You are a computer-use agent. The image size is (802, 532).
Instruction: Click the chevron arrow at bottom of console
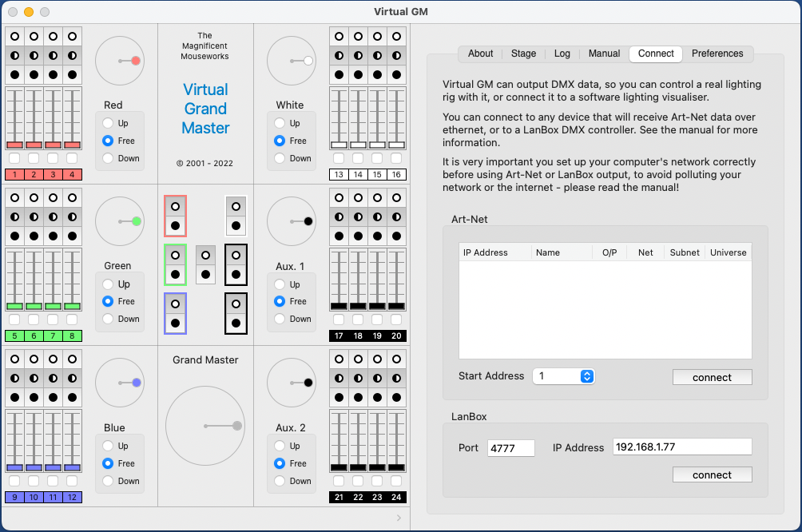coord(399,518)
